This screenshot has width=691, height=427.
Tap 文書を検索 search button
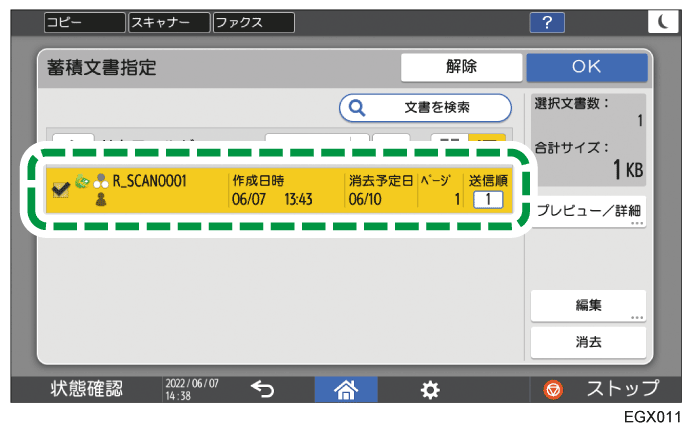point(425,108)
